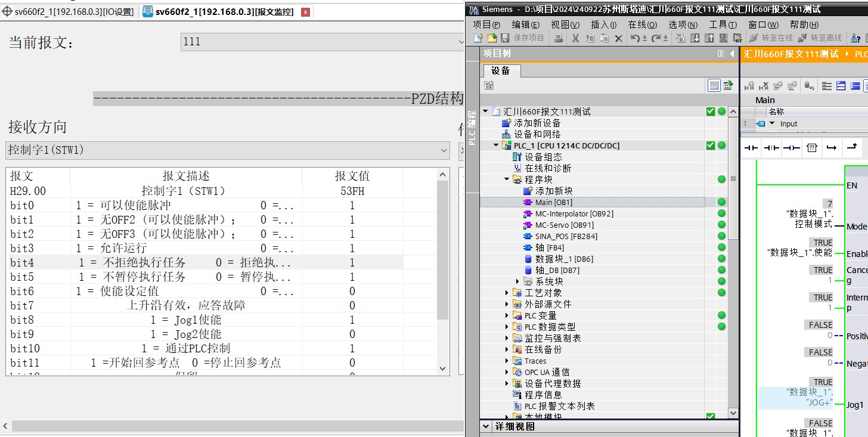The image size is (868, 437).
Task: Insert an output coil instruction
Action: (791, 147)
